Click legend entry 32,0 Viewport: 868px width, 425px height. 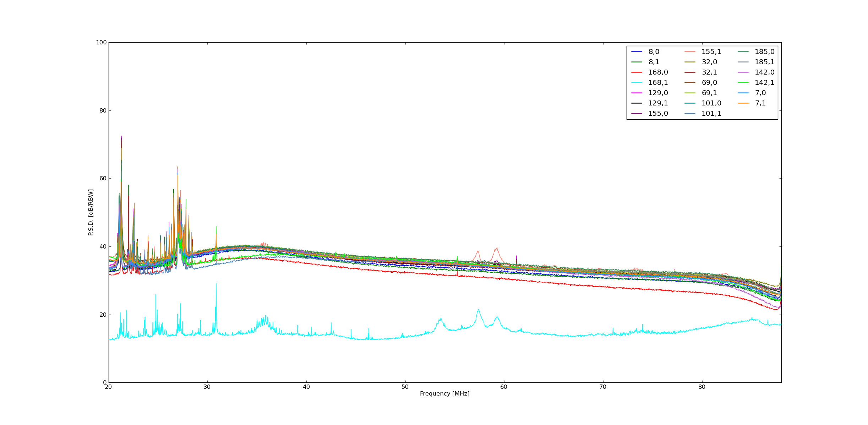[x=700, y=62]
